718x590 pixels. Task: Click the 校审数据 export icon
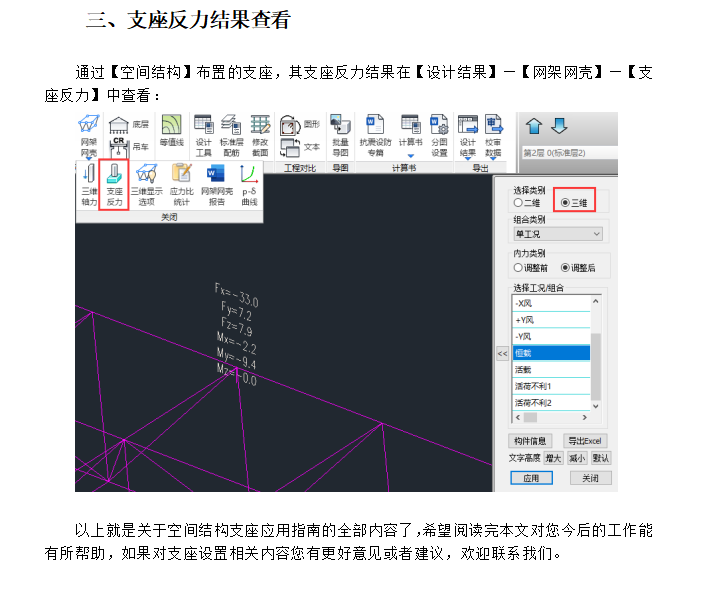coord(493,125)
